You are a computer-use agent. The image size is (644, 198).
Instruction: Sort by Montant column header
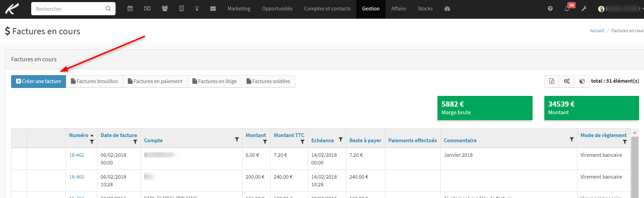256,135
